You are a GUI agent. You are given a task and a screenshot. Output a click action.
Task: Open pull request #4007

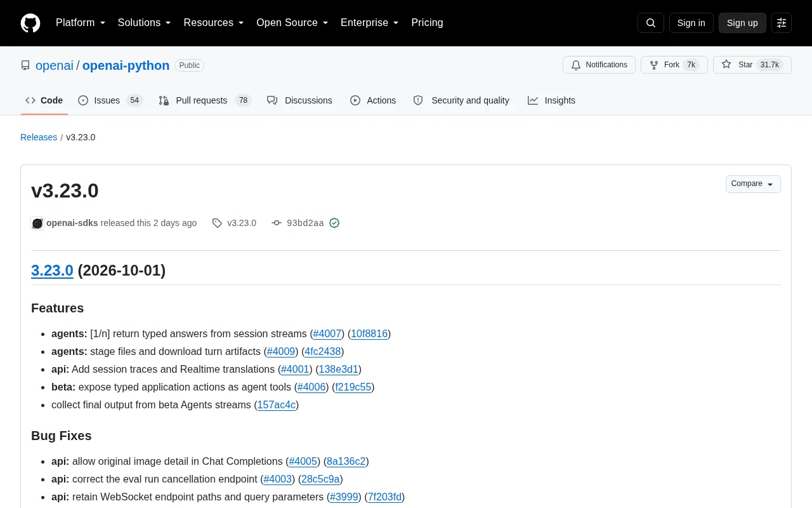(x=327, y=333)
